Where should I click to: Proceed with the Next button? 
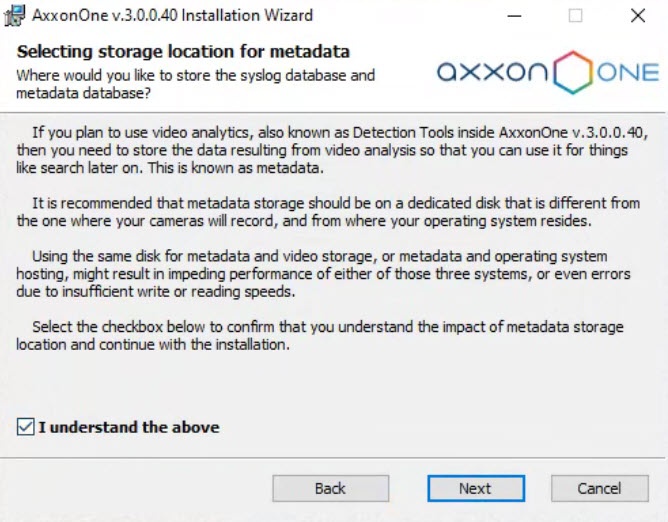475,489
